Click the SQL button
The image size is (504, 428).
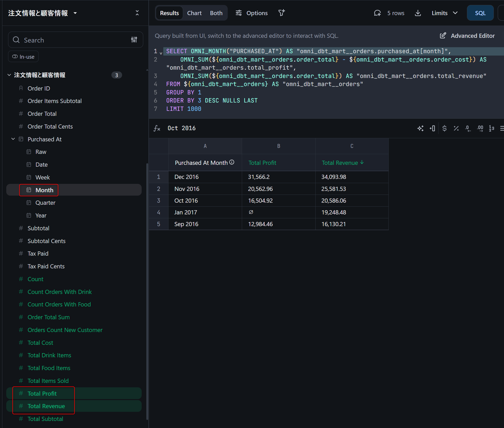point(480,13)
